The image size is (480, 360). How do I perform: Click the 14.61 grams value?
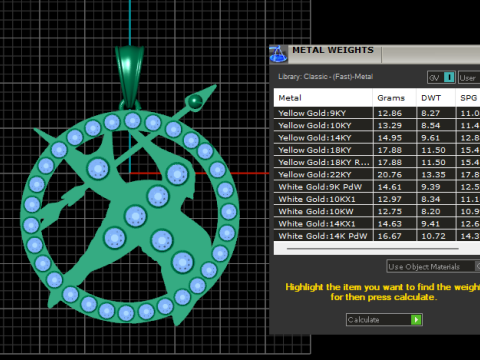390,187
